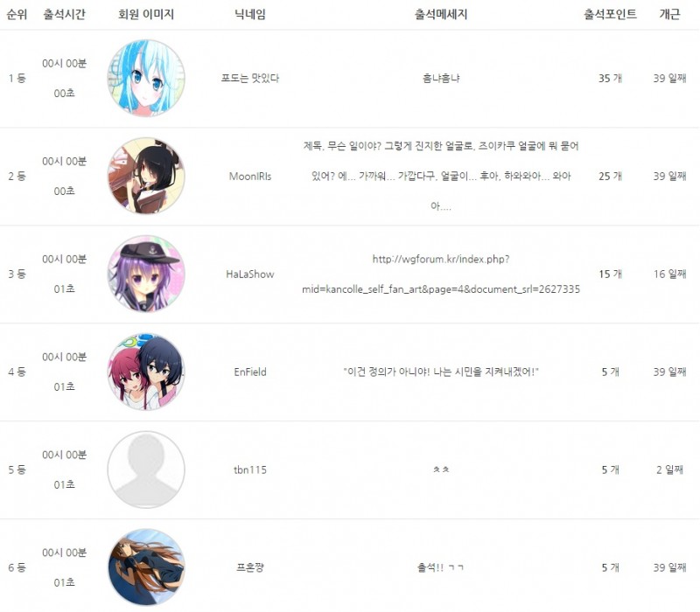The height and width of the screenshot is (612, 700).
Task: Open the wgforum.kr URL in HaLaShow's message
Action: pos(441,274)
